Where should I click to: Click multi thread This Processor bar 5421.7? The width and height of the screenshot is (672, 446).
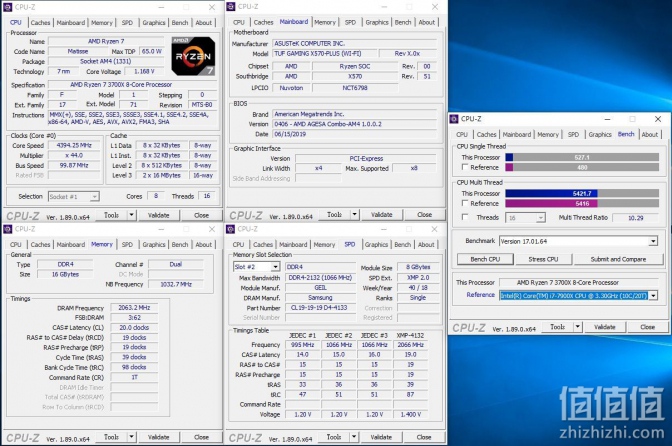pos(582,193)
